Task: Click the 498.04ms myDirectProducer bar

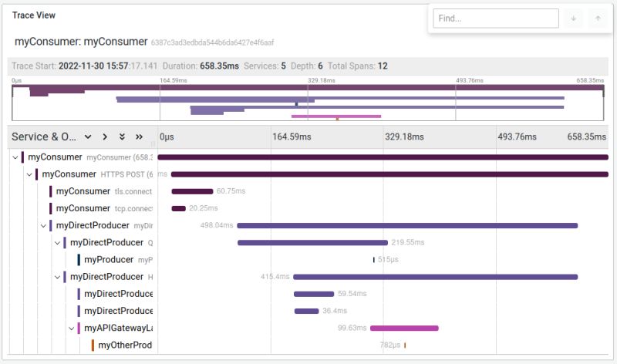Action: 407,226
